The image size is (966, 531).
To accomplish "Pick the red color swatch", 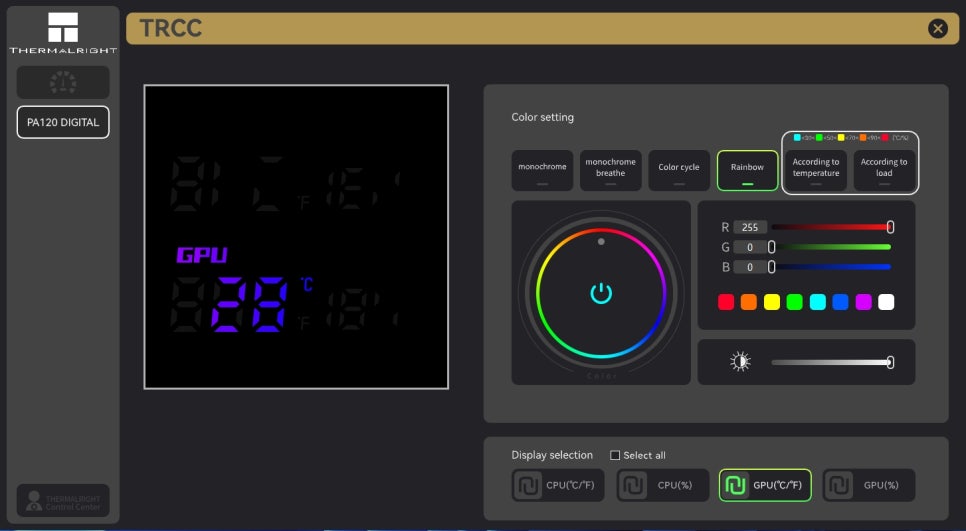I will (726, 302).
